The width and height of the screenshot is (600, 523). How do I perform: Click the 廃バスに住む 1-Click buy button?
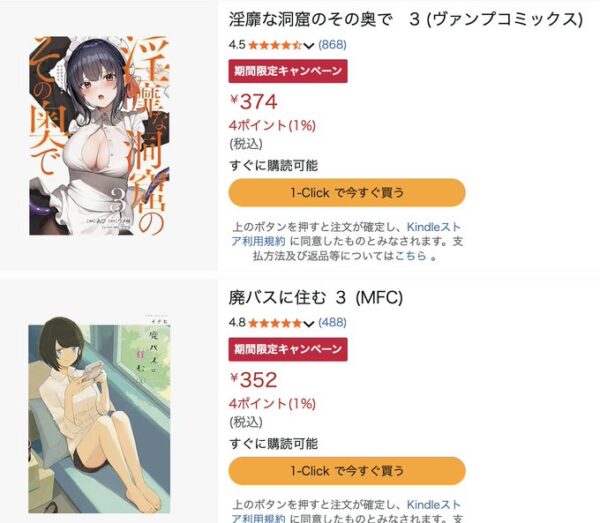347,471
